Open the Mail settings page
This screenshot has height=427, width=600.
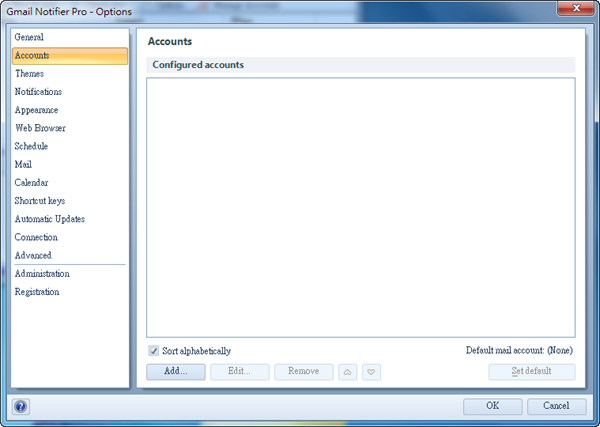(70, 165)
